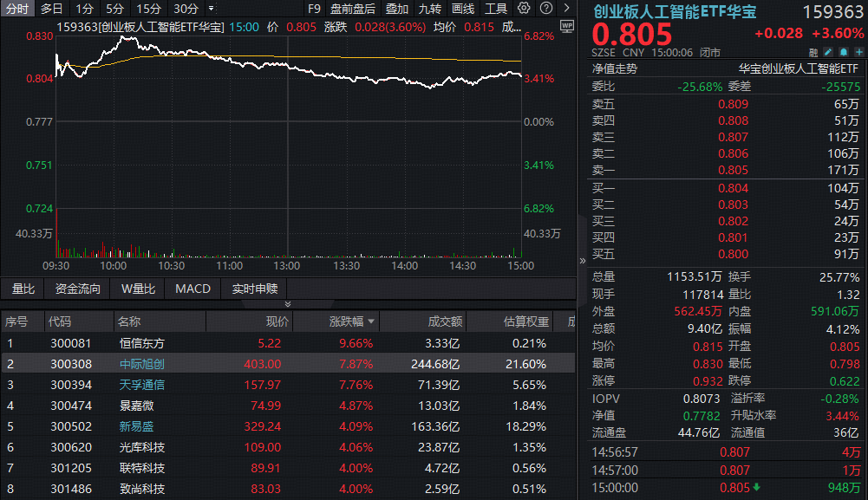Viewport: 868px width, 500px height.
Task: Open the chart settings gear icon
Action: click(524, 9)
